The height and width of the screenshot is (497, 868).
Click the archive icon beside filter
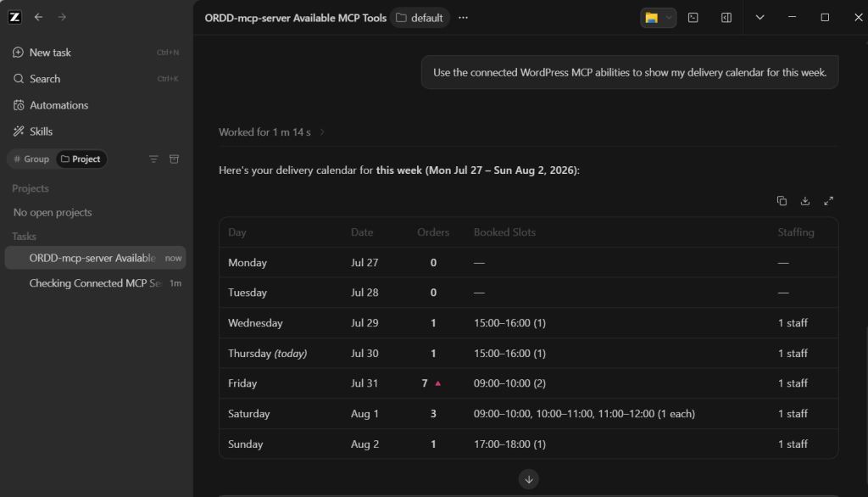174,159
